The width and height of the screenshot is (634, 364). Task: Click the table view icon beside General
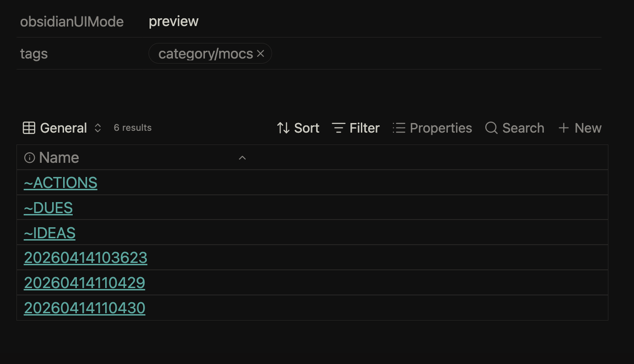tap(29, 128)
